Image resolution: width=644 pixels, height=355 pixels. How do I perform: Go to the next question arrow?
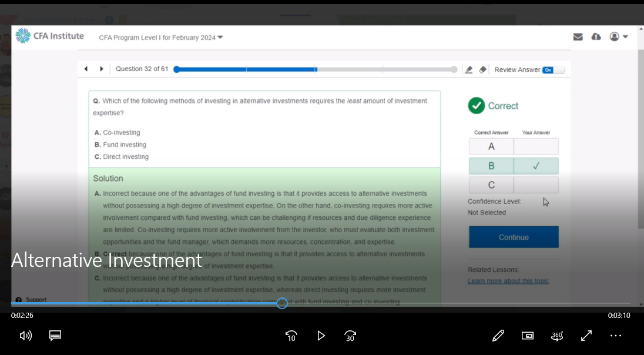[102, 69]
